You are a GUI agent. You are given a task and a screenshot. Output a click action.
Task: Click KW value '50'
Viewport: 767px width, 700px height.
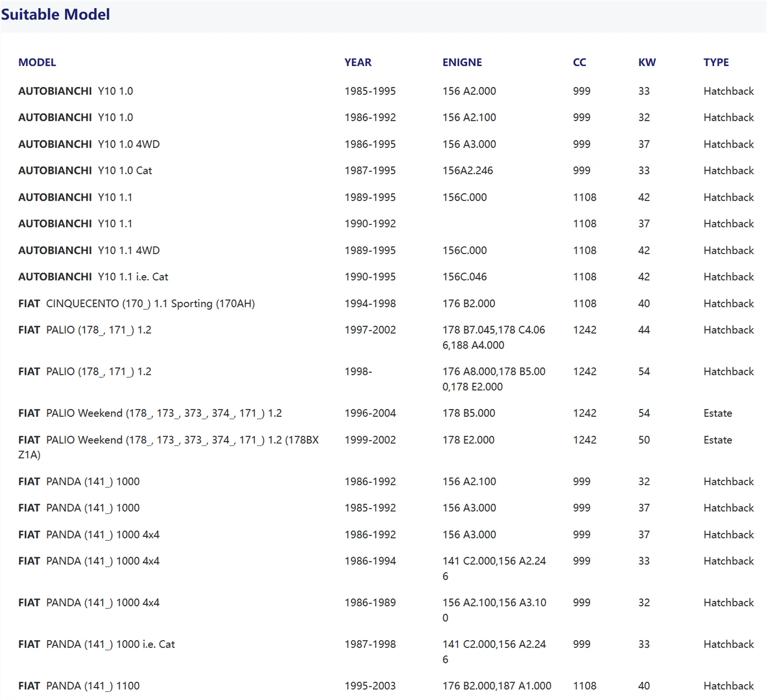[x=644, y=440]
